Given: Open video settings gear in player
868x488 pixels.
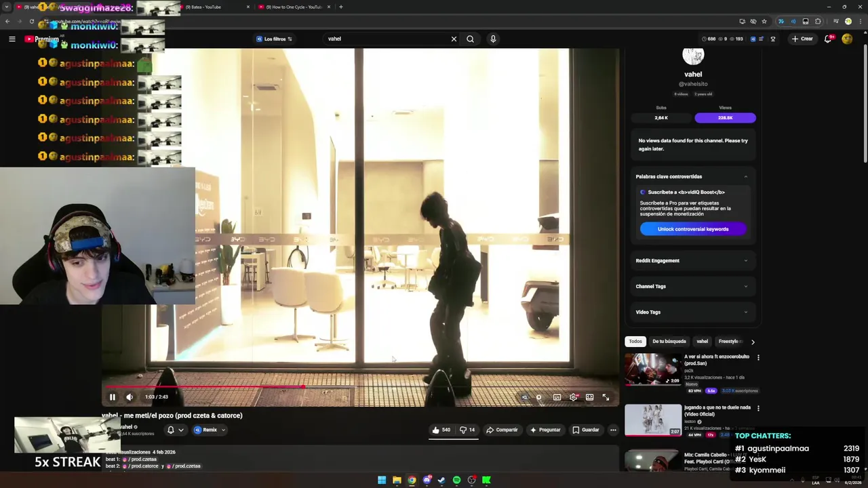Looking at the screenshot, I should [x=574, y=397].
